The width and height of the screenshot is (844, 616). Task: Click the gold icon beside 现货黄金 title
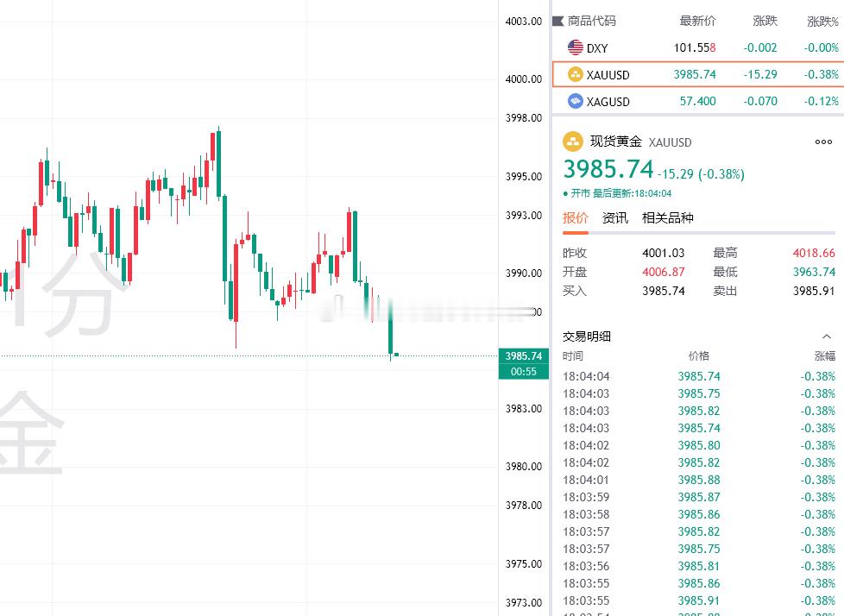tap(573, 142)
